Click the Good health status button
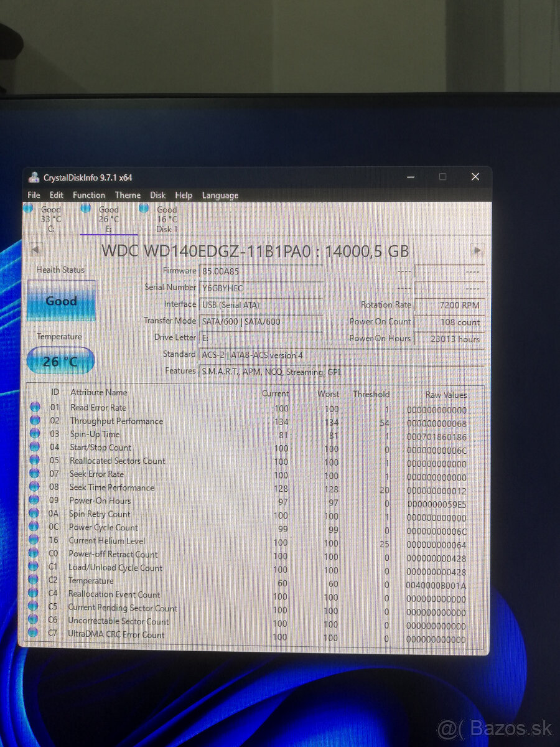The width and height of the screenshot is (560, 747). (60, 301)
